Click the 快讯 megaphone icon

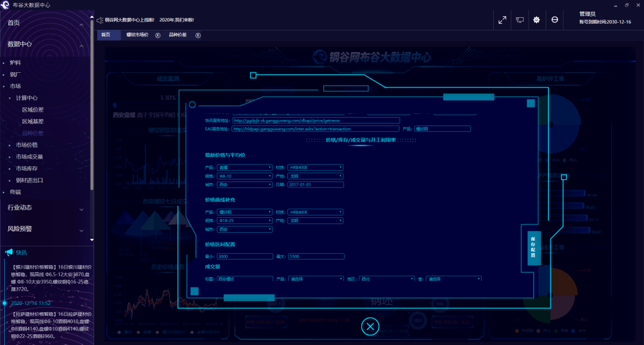tap(8, 252)
